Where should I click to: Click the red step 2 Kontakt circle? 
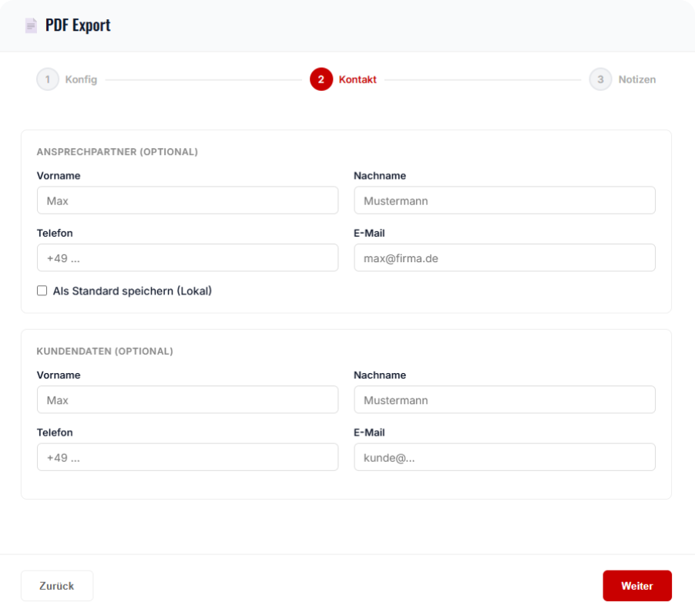tap(321, 79)
